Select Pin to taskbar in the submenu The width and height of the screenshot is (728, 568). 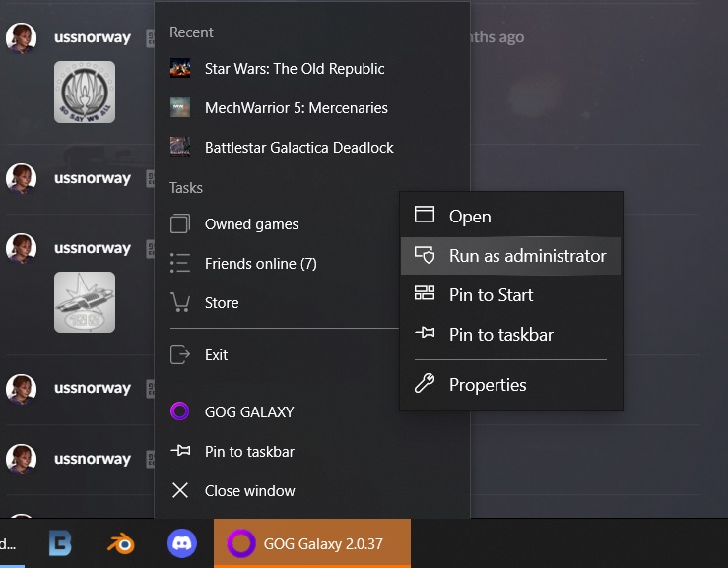pyautogui.click(x=510, y=335)
